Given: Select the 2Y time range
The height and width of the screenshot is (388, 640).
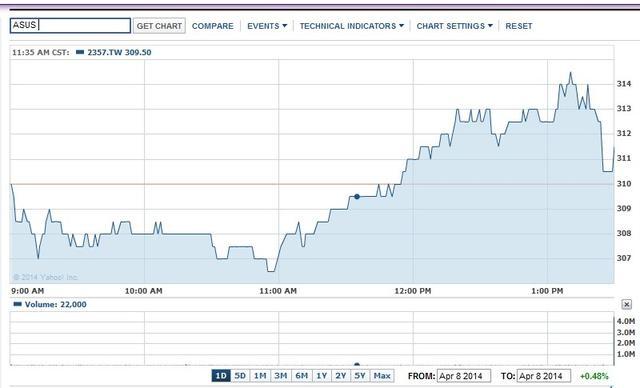Looking at the screenshot, I should [341, 376].
